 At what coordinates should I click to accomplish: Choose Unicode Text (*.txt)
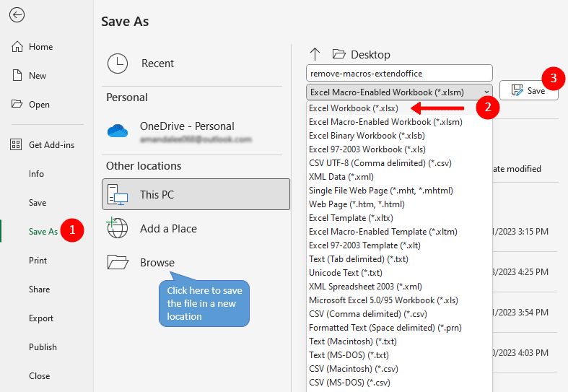(x=399, y=272)
